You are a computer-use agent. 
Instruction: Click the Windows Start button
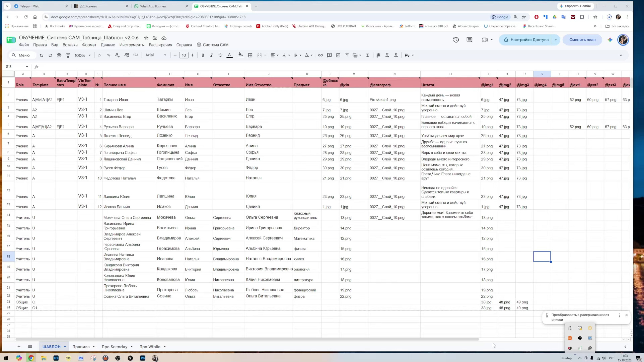pos(6,358)
